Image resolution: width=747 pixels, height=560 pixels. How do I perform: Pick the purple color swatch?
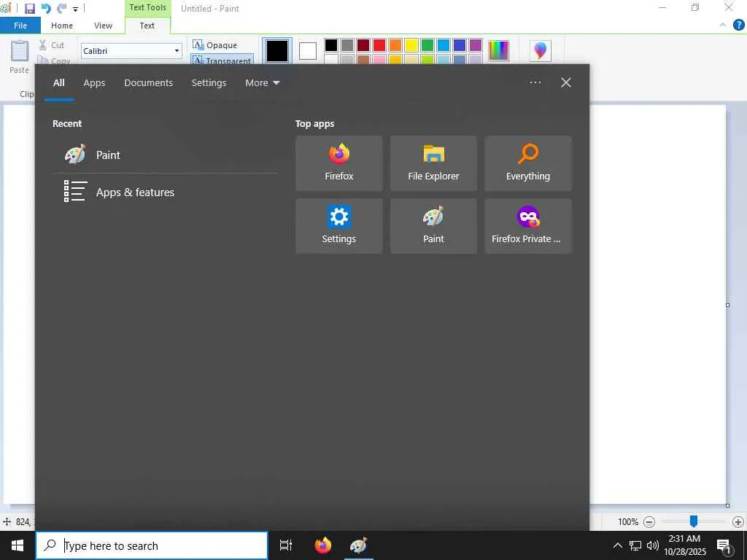[476, 45]
